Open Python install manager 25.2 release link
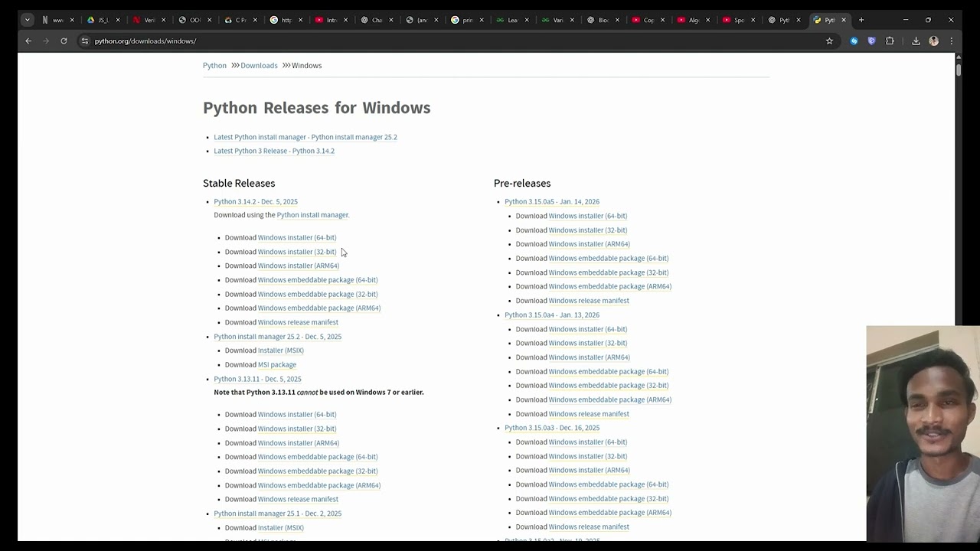Screen dimensions: 980x551 click(x=278, y=337)
